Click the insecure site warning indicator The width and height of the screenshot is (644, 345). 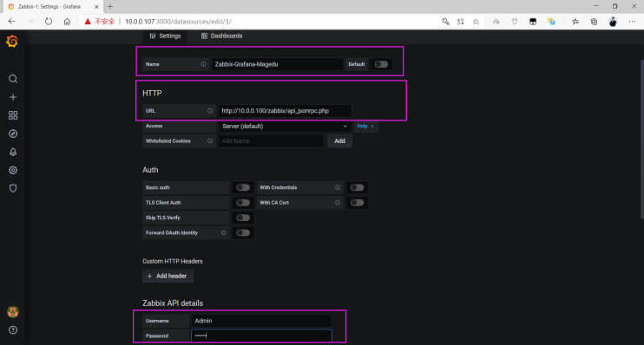coord(100,22)
